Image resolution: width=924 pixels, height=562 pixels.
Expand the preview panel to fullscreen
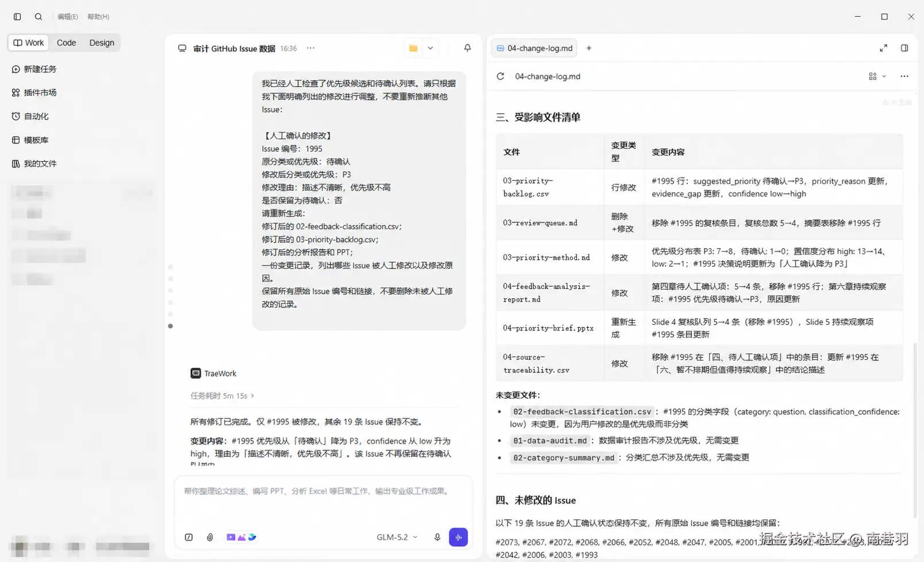pyautogui.click(x=884, y=48)
